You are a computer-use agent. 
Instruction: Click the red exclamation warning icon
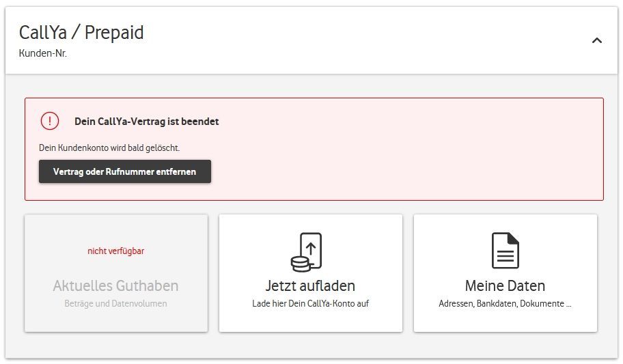(x=50, y=121)
